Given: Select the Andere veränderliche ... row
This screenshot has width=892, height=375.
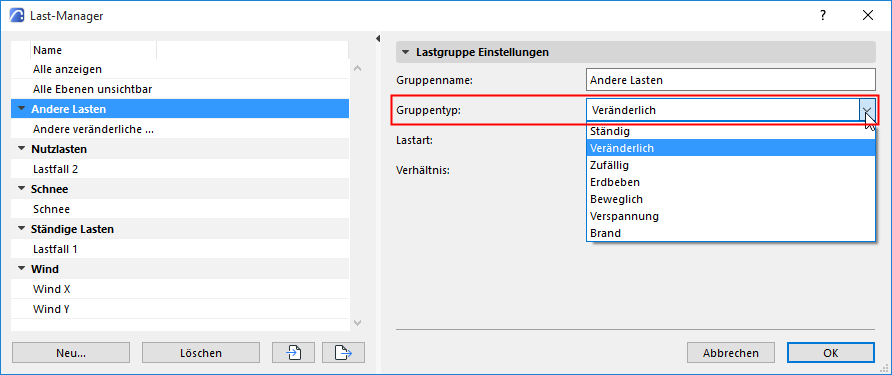Looking at the screenshot, I should pyautogui.click(x=180, y=129).
